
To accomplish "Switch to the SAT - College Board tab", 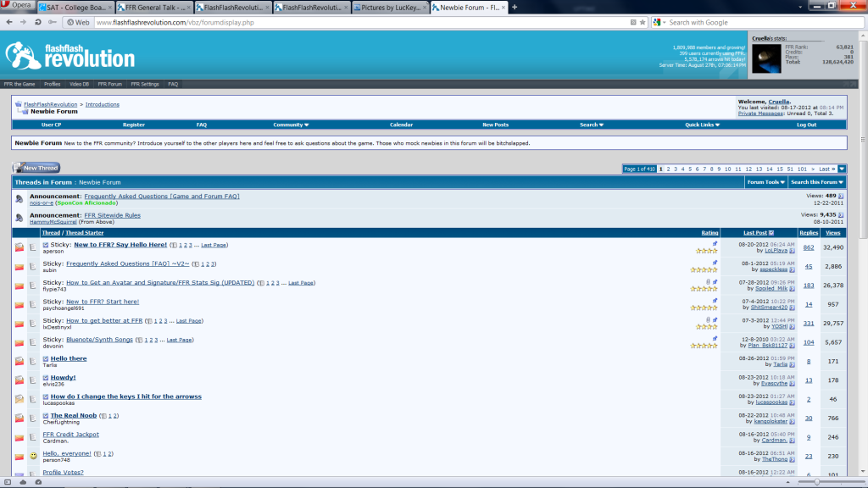I will tap(75, 7).
